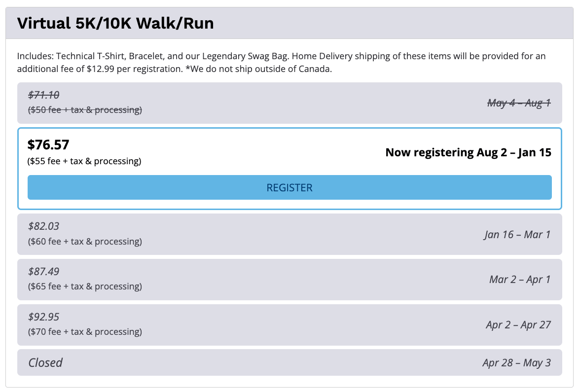Click the $70 fee + tax note

85,332
